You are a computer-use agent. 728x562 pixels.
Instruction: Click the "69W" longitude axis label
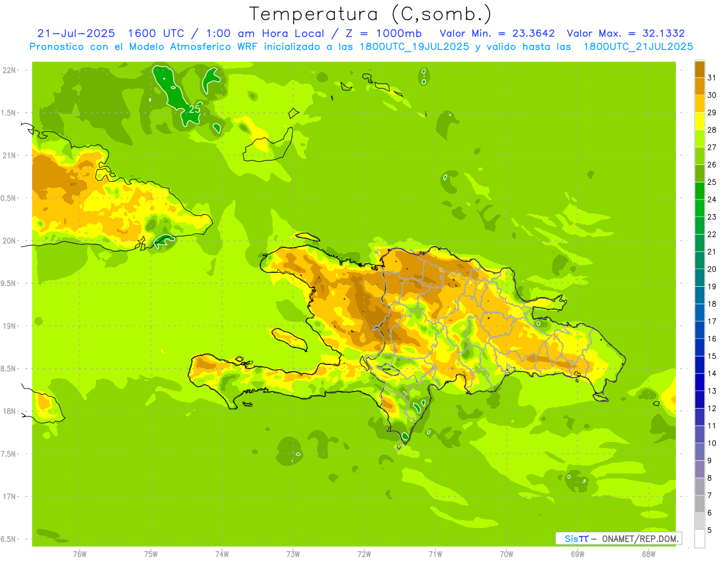pos(578,554)
